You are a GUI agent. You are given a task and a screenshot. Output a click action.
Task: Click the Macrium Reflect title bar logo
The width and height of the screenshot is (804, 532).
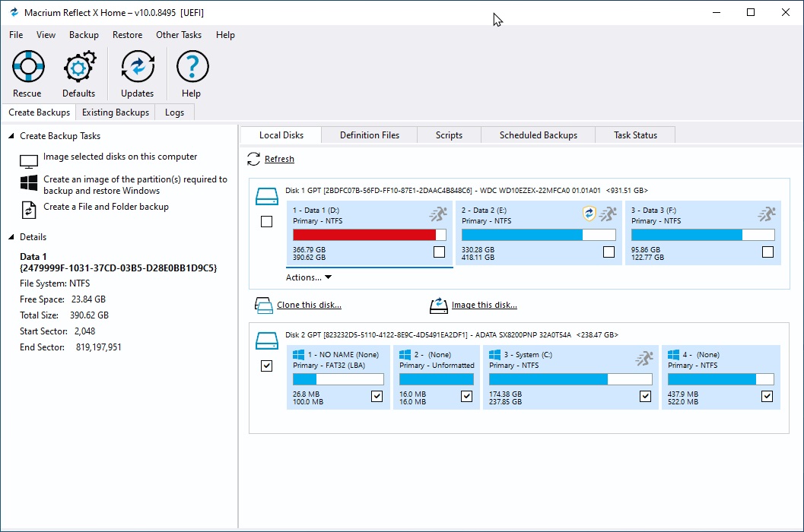[x=14, y=12]
